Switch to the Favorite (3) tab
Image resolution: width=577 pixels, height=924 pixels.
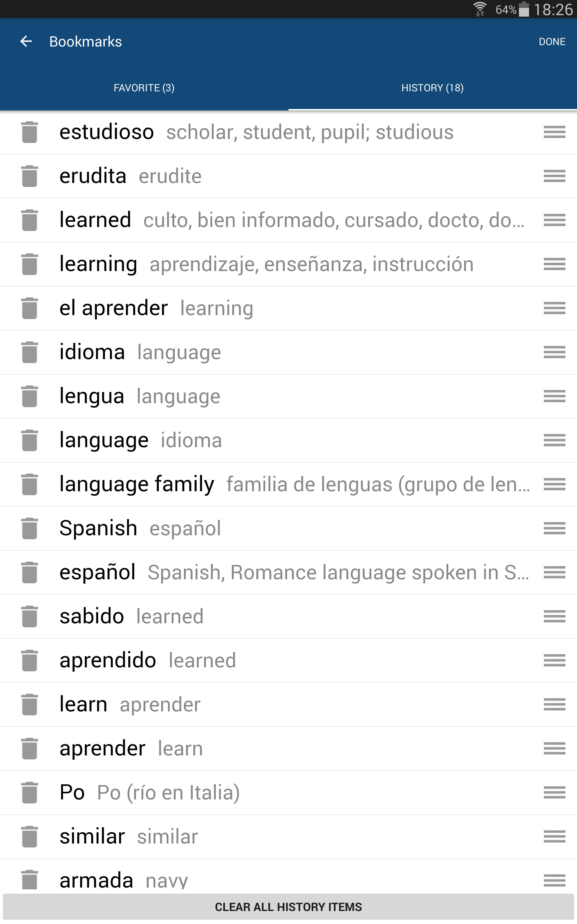click(144, 88)
